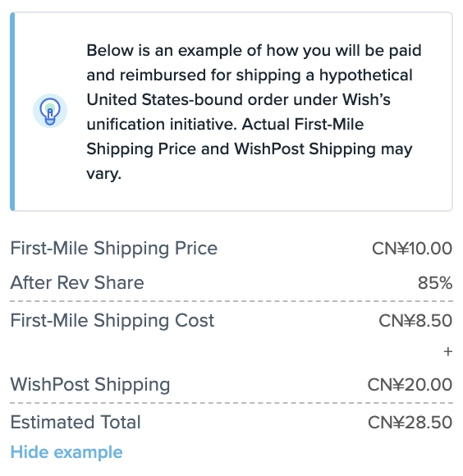Select the CN¥20.00 WishPost value
This screenshot has width=463, height=476.
410,385
